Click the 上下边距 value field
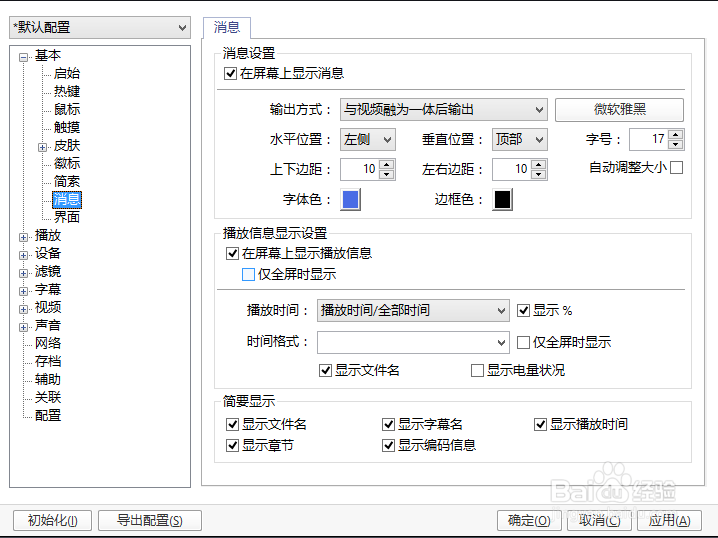This screenshot has width=718, height=538. pos(360,169)
